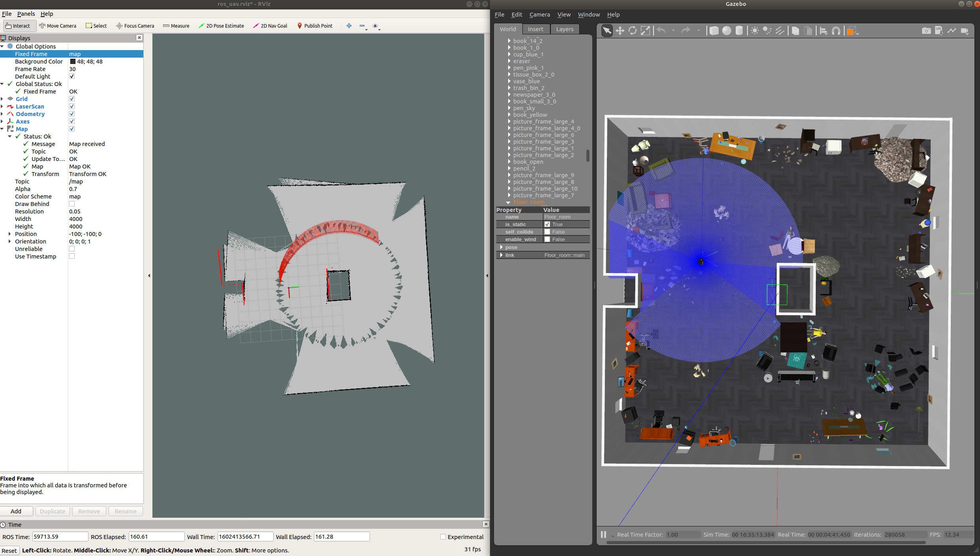Open the Panels menu in RViz
This screenshot has height=556, width=980.
coord(26,14)
